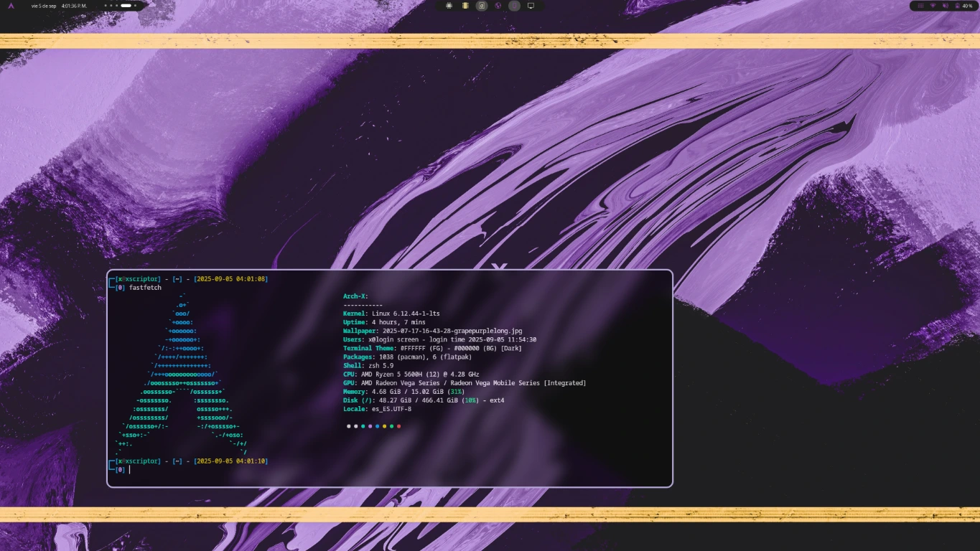The height and width of the screenshot is (551, 980).
Task: Click the purple diamond tray icon
Action: tap(933, 6)
